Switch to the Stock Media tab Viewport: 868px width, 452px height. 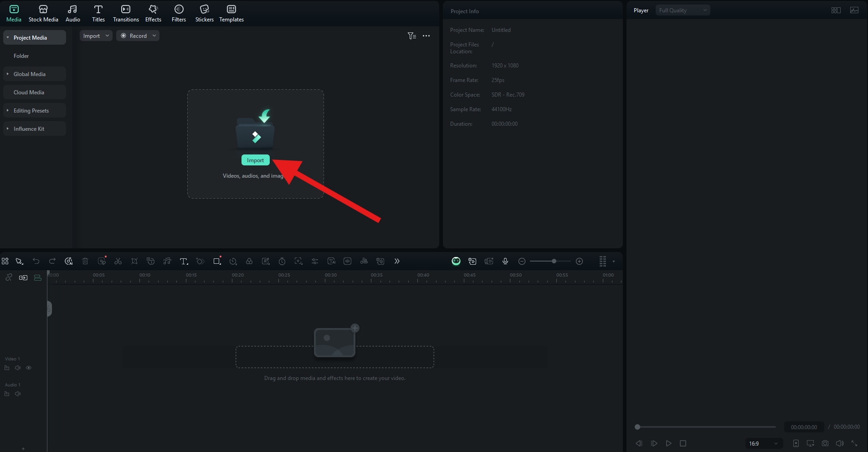(43, 13)
